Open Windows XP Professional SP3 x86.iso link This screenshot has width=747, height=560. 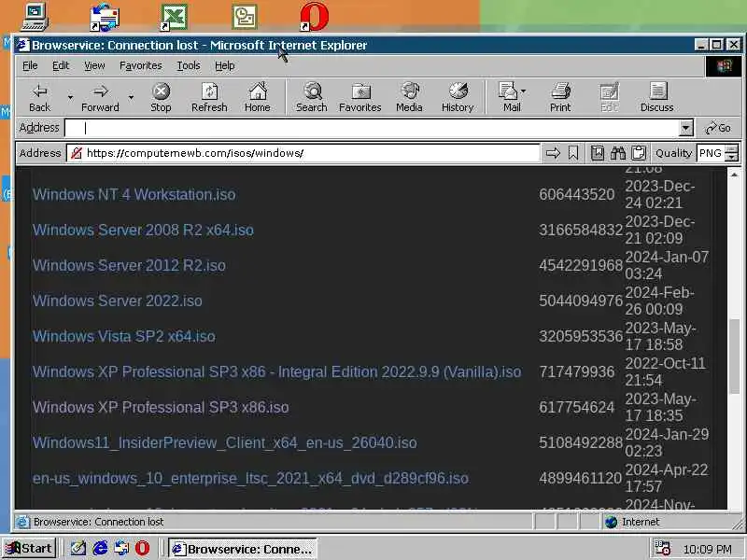[x=161, y=407]
